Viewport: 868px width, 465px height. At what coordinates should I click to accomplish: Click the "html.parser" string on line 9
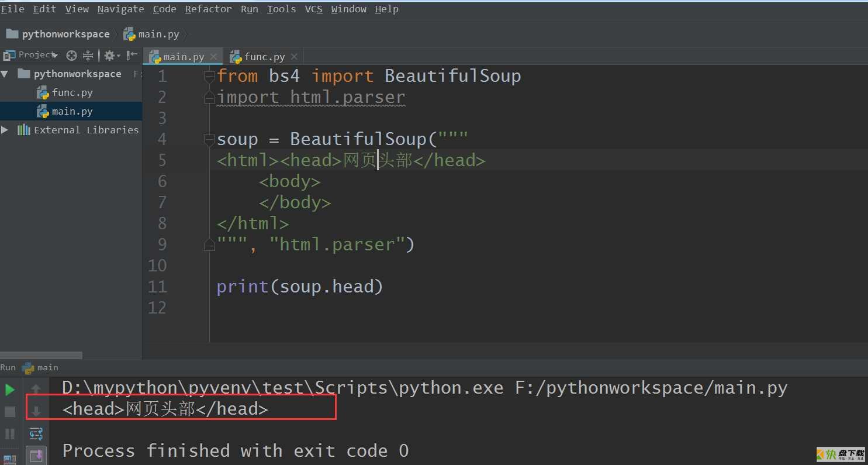337,244
